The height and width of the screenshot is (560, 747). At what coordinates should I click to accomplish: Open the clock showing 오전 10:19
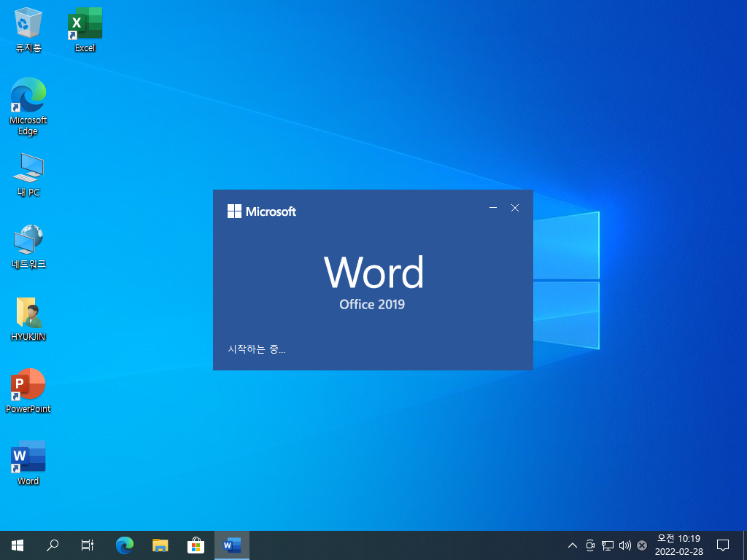coord(679,545)
